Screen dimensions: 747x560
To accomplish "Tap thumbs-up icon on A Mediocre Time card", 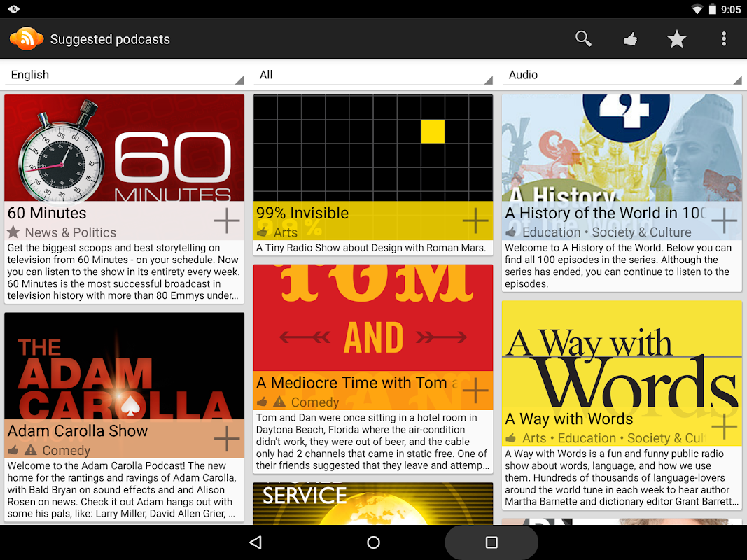I will (x=262, y=402).
